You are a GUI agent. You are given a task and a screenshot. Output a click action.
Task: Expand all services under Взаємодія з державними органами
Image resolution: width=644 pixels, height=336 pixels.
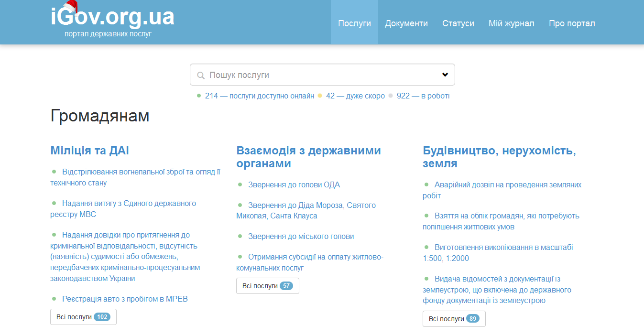tap(267, 286)
